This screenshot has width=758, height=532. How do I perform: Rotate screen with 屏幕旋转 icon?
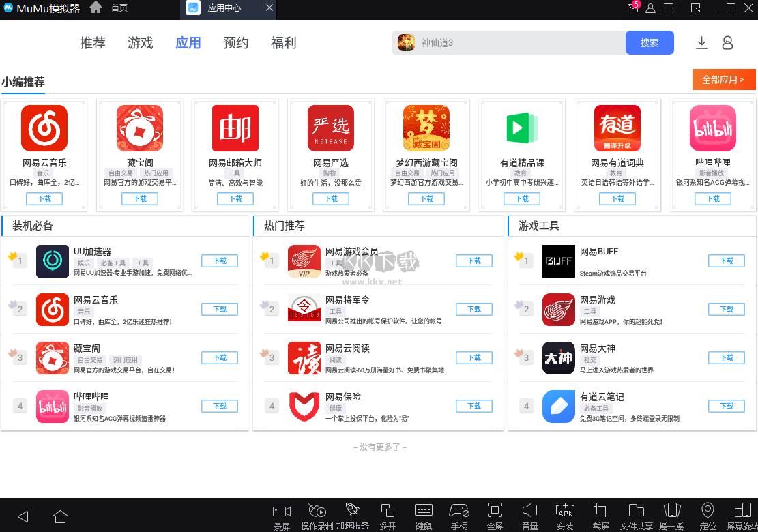click(743, 515)
